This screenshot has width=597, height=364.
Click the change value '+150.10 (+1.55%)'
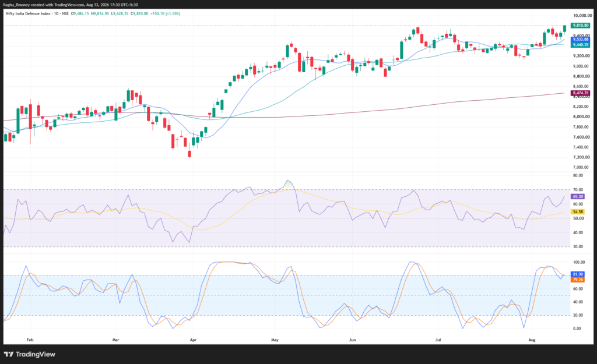[x=165, y=14]
